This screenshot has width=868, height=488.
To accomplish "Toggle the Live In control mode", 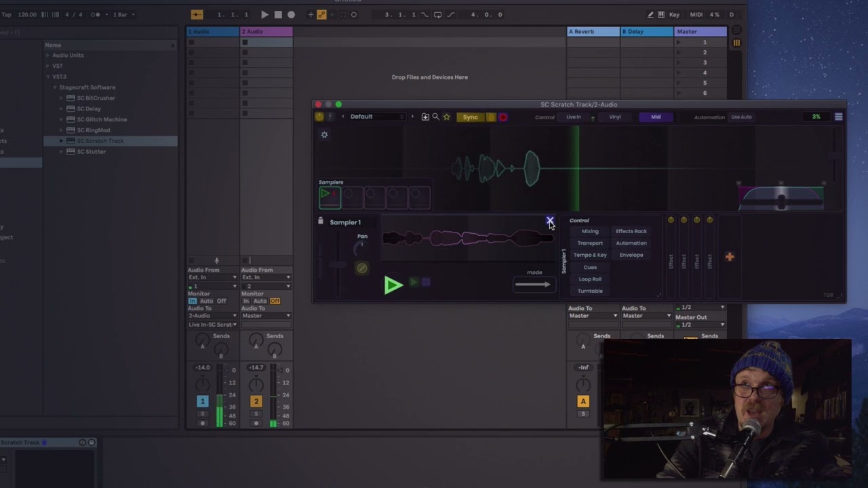I will click(574, 117).
